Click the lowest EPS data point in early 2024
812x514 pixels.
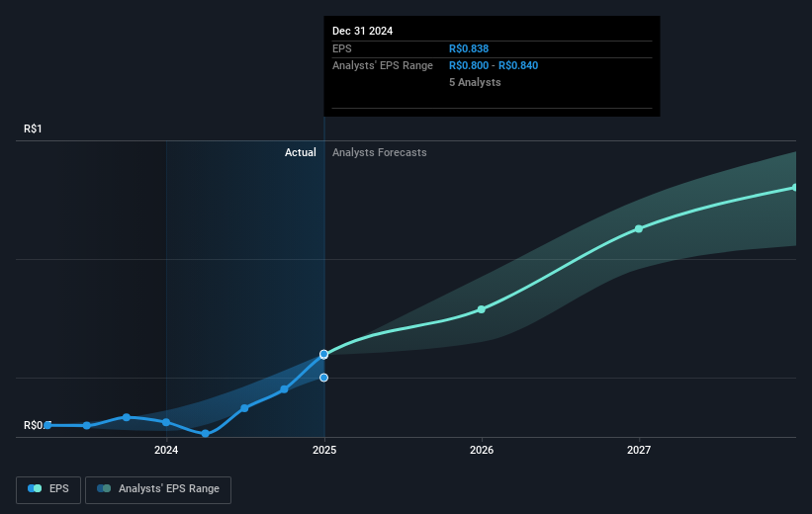[x=205, y=434]
